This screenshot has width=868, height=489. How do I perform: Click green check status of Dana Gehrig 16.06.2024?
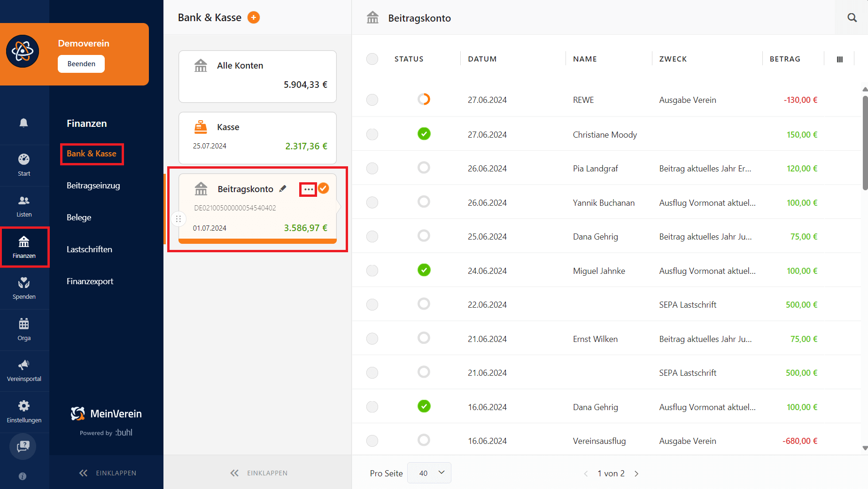pyautogui.click(x=424, y=406)
